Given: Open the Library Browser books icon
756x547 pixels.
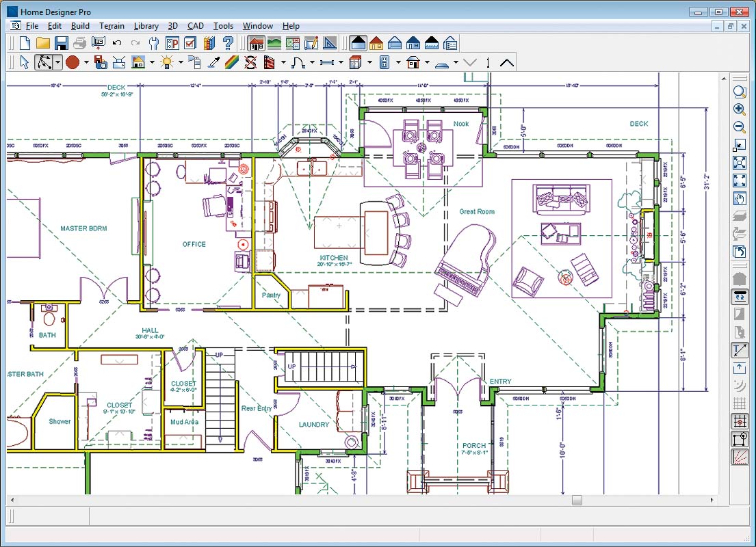Looking at the screenshot, I should point(209,43).
